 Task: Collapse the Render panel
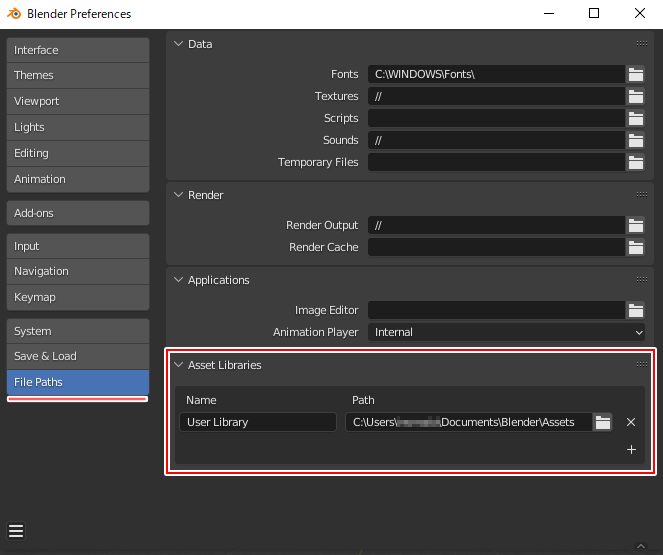click(179, 195)
